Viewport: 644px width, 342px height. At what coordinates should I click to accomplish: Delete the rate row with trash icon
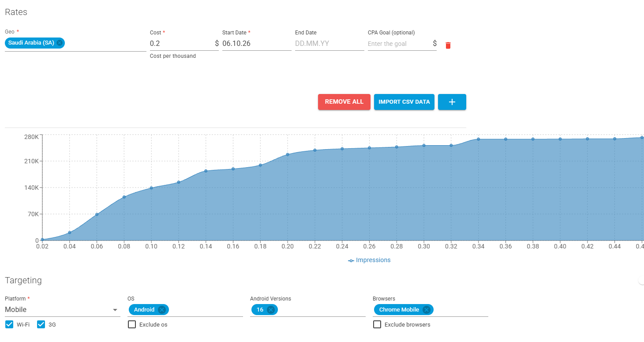[x=448, y=45]
